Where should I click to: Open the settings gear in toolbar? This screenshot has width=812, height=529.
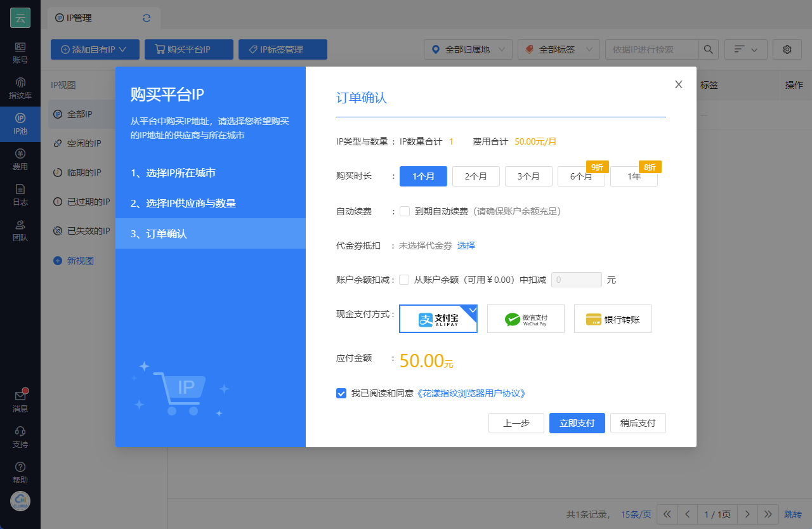pos(787,49)
